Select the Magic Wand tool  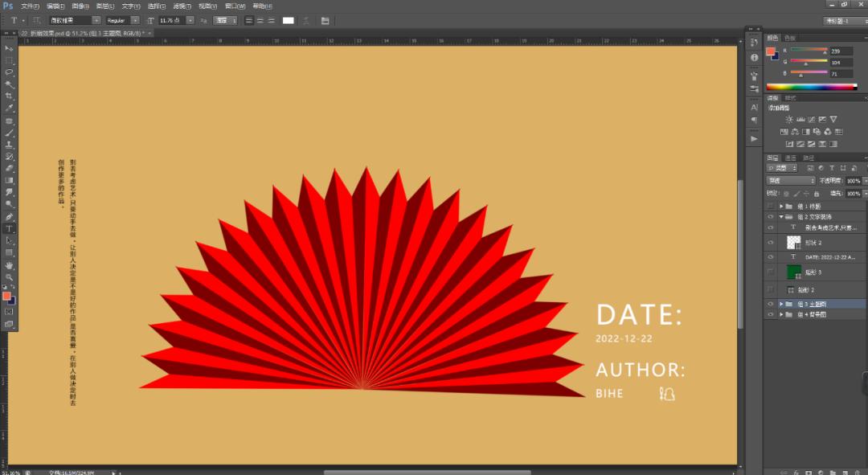[x=10, y=84]
